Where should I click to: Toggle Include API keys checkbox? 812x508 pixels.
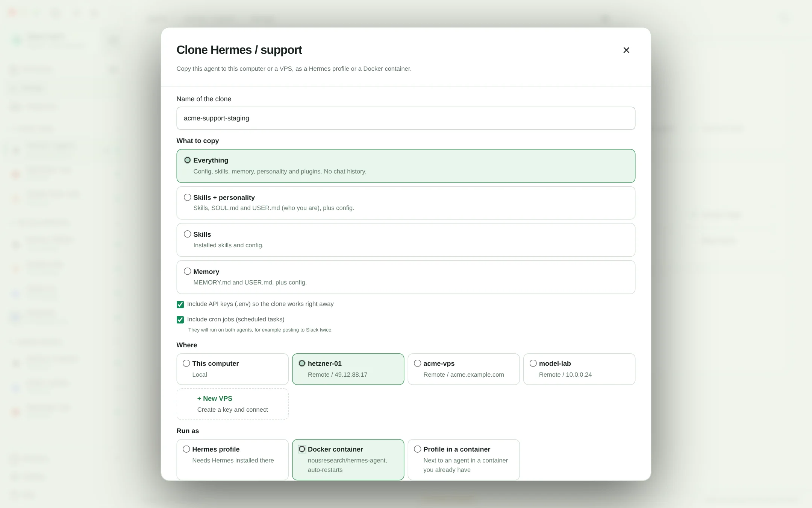click(x=180, y=304)
